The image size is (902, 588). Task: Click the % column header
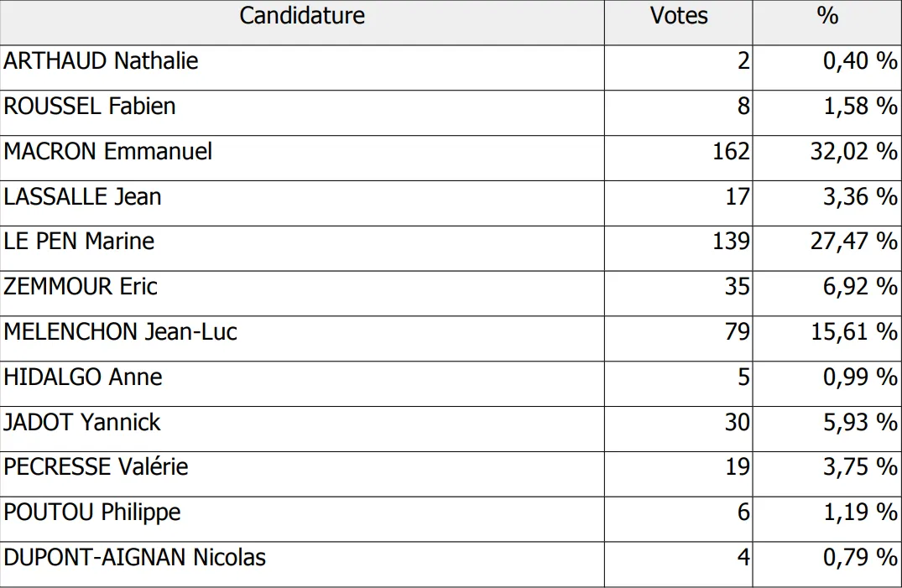pos(826,16)
